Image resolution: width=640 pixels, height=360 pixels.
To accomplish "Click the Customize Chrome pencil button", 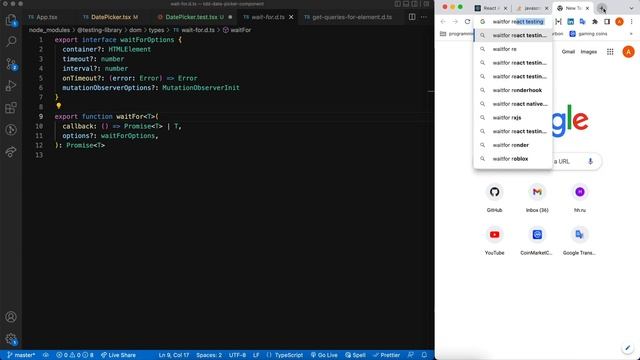I will 627,348.
